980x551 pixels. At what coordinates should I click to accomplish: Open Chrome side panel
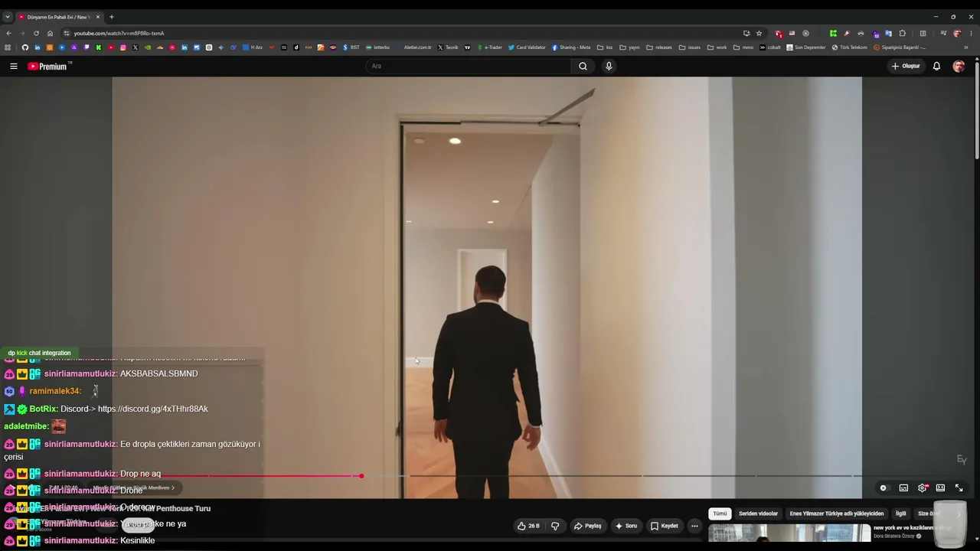coord(923,34)
